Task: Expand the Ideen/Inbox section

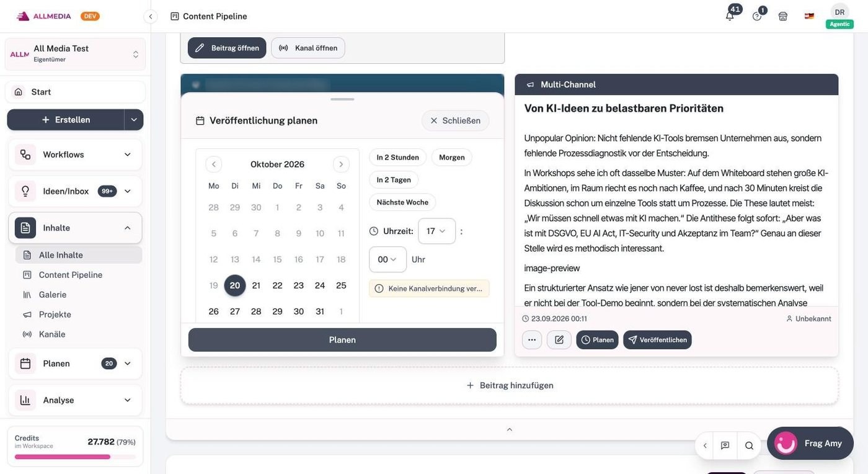Action: 75,191
